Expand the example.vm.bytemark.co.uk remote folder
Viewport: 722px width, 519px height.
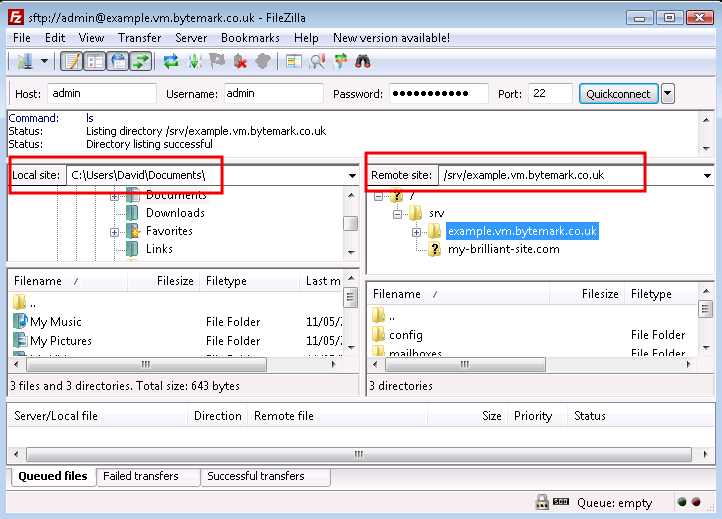pos(416,231)
